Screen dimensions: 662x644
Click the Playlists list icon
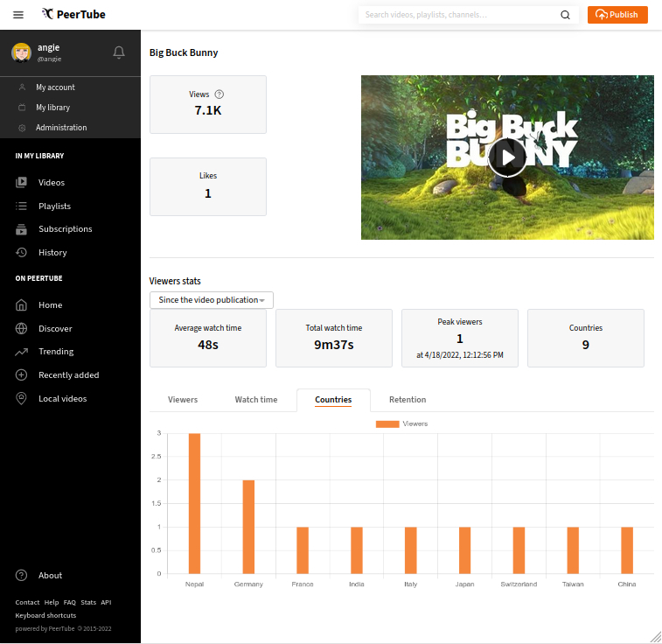[21, 206]
